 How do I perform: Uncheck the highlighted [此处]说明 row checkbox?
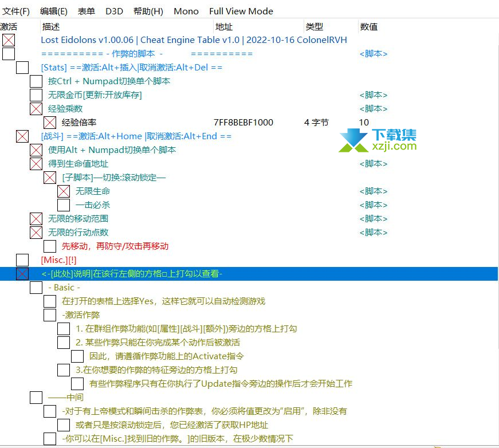[x=22, y=274]
